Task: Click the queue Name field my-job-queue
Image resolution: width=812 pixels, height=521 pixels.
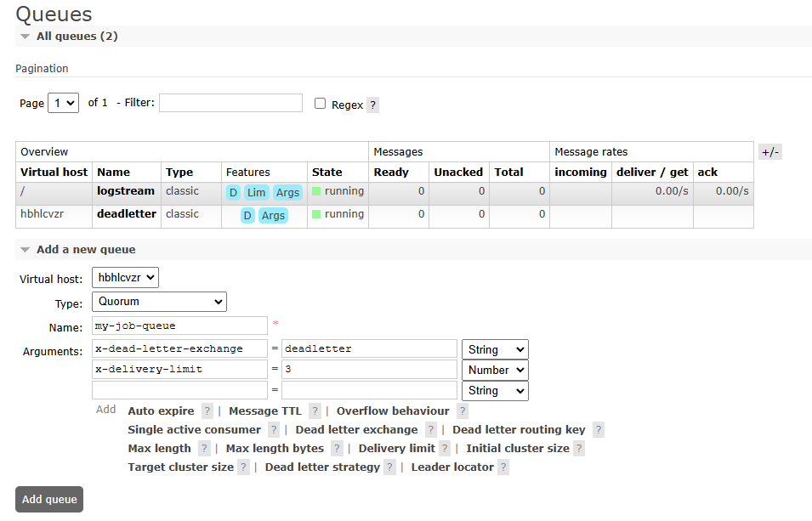Action: (x=179, y=326)
